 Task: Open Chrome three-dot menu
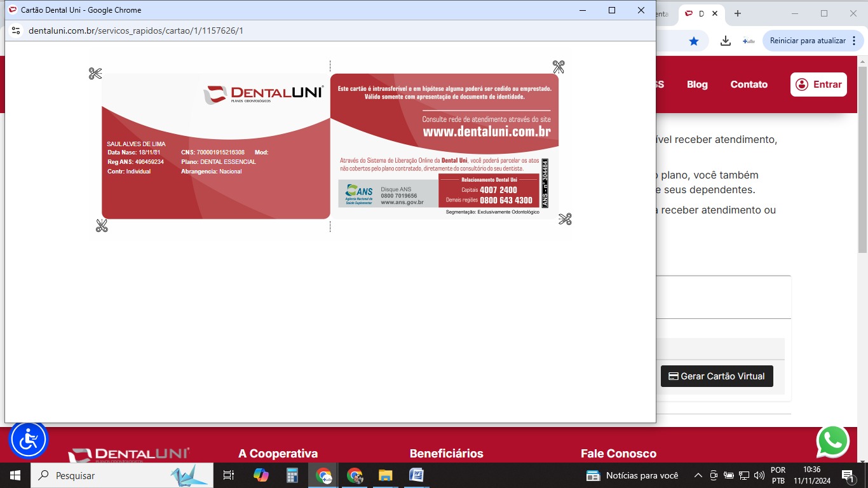click(853, 41)
